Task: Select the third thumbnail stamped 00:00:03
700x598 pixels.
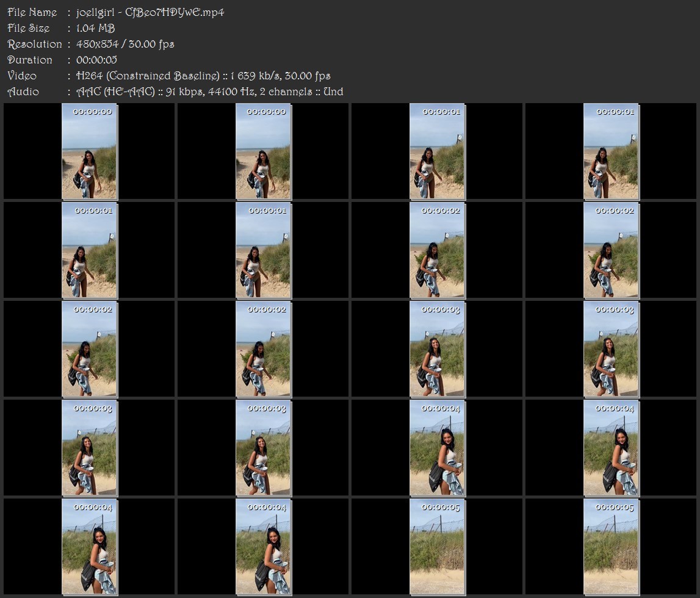Action: tap(89, 448)
